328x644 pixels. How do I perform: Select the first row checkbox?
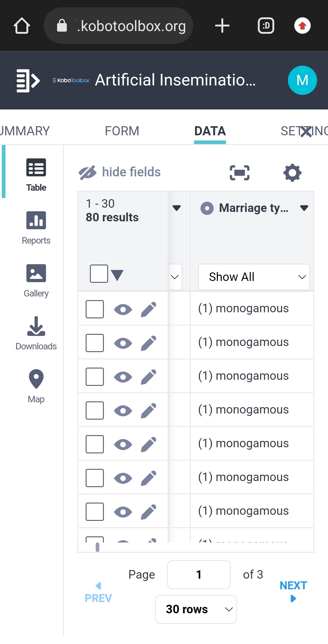[x=95, y=309]
